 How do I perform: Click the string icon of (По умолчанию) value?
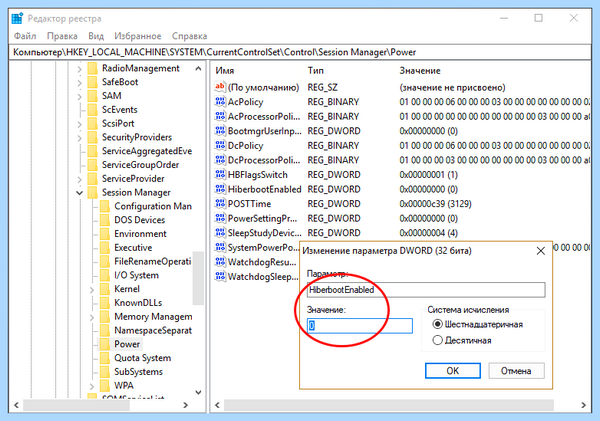(x=220, y=87)
